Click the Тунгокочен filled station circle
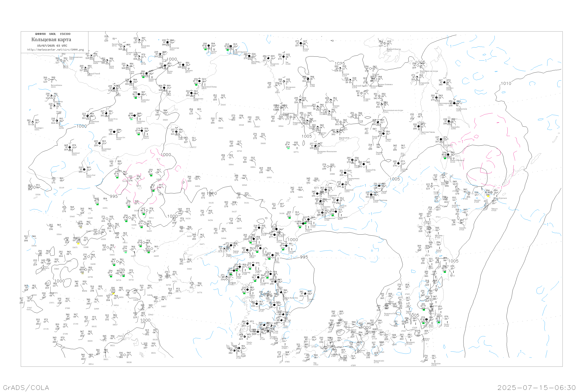This screenshot has height=392, width=588. (x=168, y=42)
